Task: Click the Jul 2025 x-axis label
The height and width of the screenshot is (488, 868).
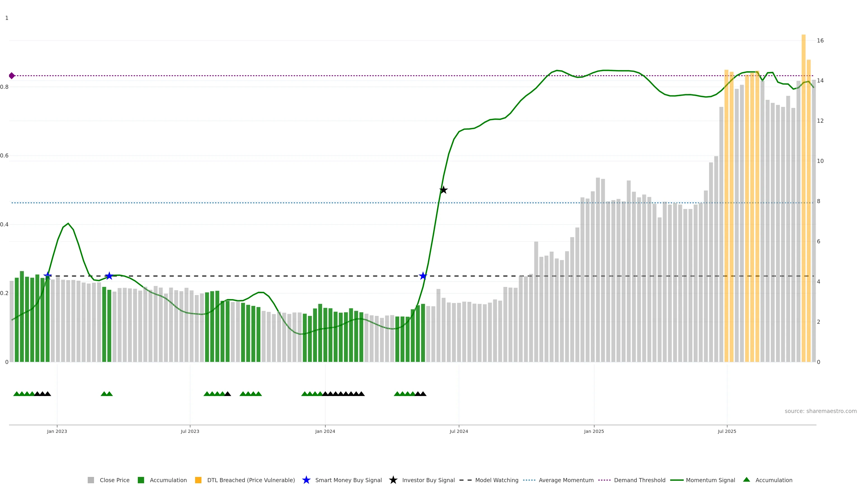Action: pos(727,432)
